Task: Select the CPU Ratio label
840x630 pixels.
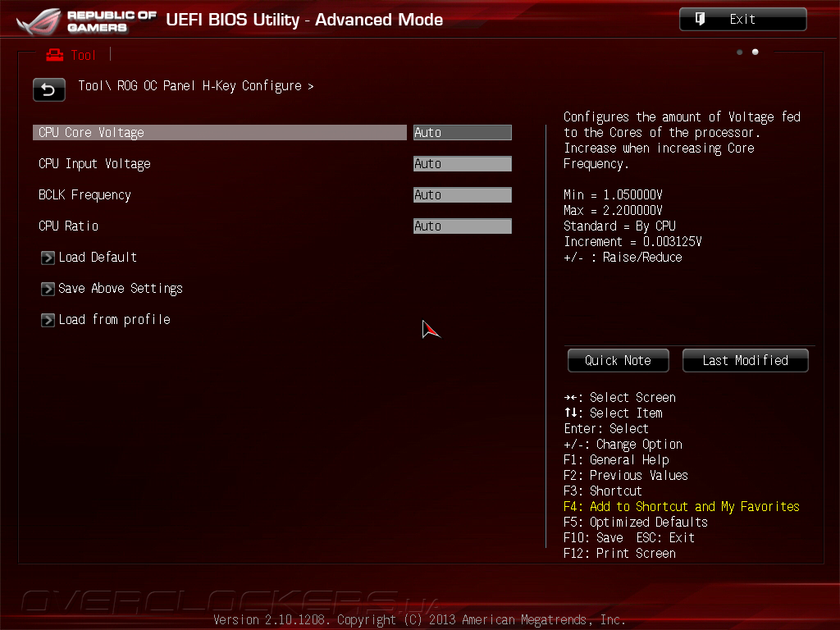Action: (x=69, y=226)
